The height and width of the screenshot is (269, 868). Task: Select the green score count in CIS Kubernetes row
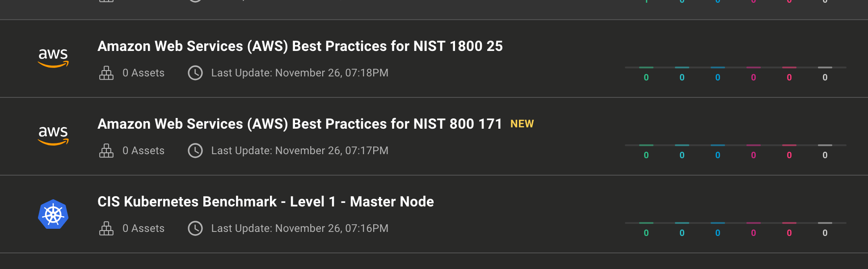click(646, 233)
